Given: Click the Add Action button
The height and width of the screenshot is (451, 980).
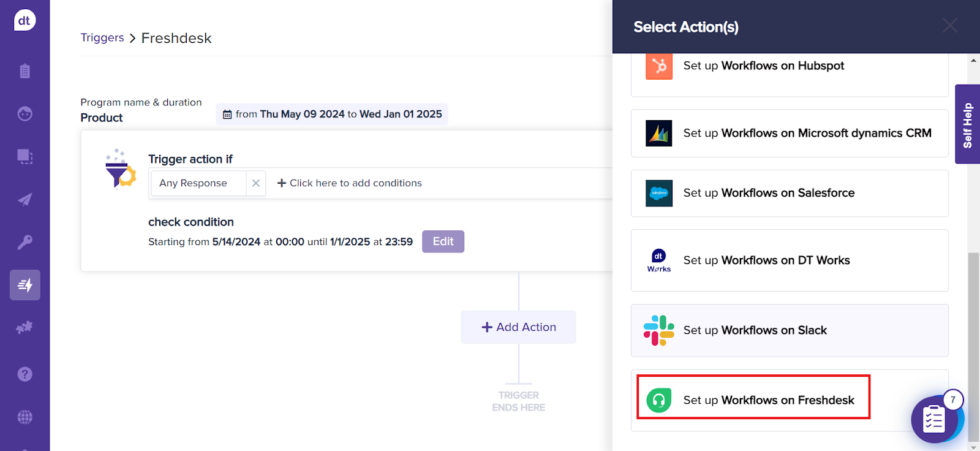Looking at the screenshot, I should 518,327.
